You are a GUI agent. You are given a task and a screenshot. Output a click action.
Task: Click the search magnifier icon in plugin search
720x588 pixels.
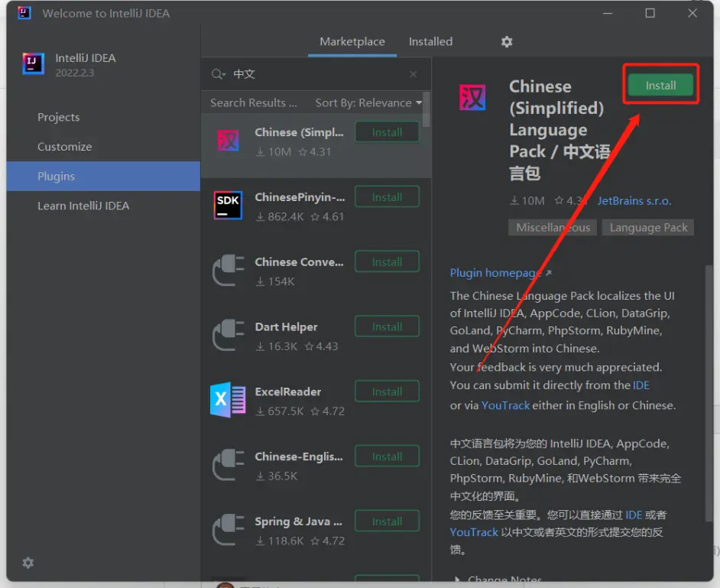tap(218, 74)
